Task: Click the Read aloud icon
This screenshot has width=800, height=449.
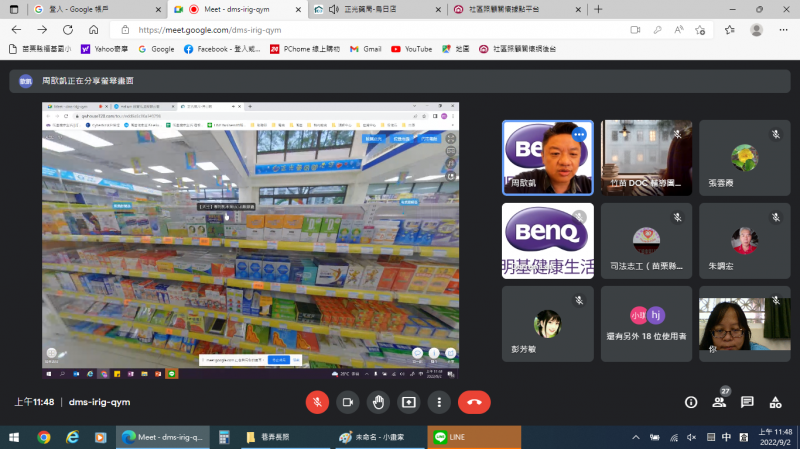Action: tap(679, 30)
